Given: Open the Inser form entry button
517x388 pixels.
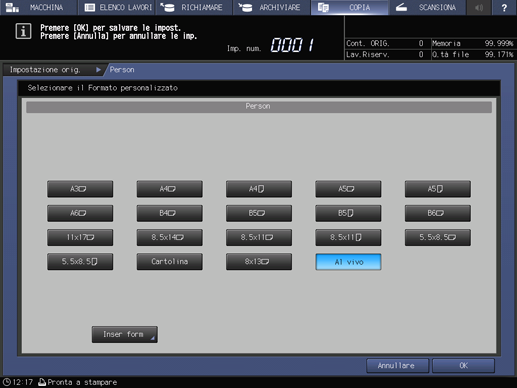Looking at the screenshot, I should [125, 334].
